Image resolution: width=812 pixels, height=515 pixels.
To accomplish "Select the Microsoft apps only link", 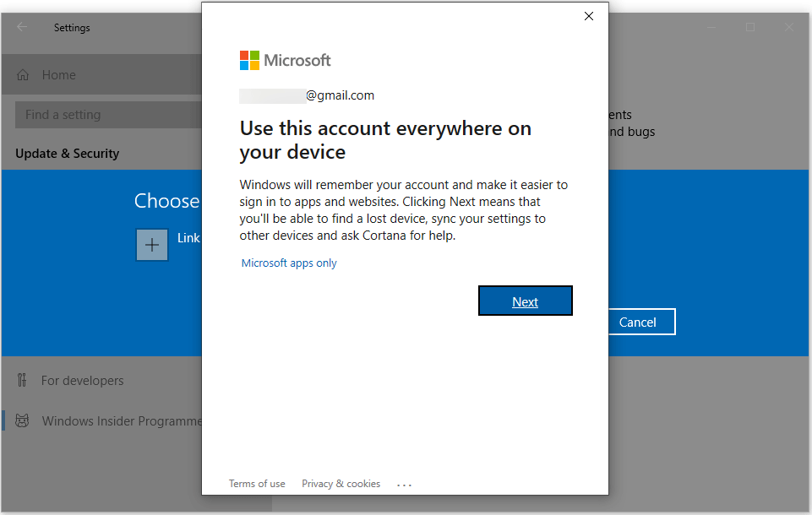I will 289,263.
